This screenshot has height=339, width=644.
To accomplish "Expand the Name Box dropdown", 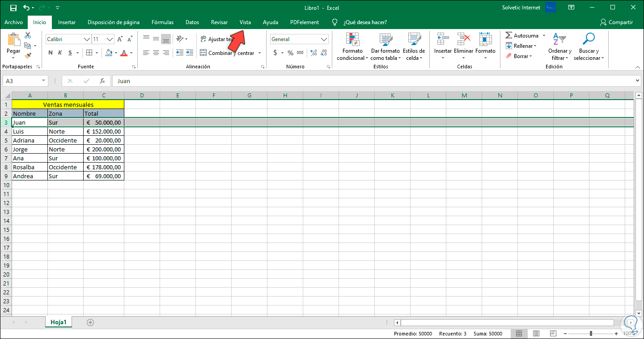I will click(x=44, y=81).
